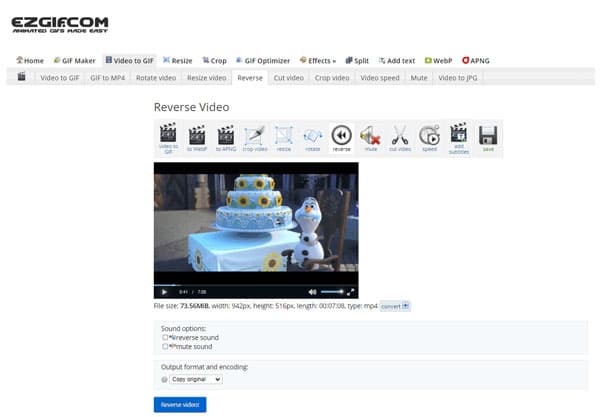Image resolution: width=600 pixels, height=417 pixels.
Task: Open the mute speaker icon tool
Action: [x=370, y=138]
